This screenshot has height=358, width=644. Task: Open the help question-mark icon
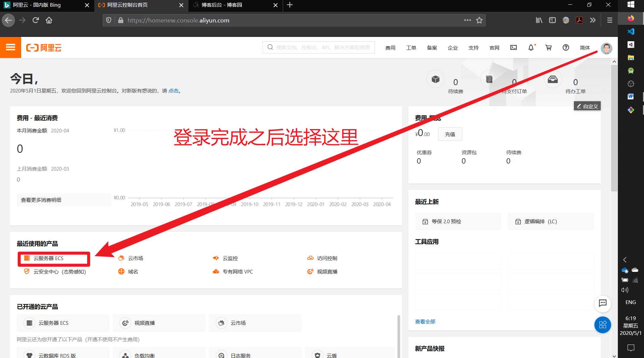click(x=566, y=48)
